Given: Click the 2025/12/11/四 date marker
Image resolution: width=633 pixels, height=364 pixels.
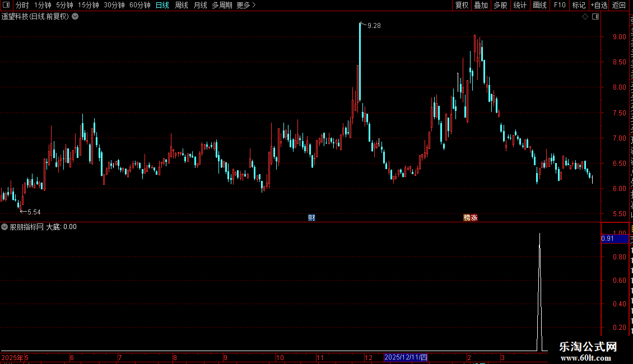Looking at the screenshot, I should (406, 357).
